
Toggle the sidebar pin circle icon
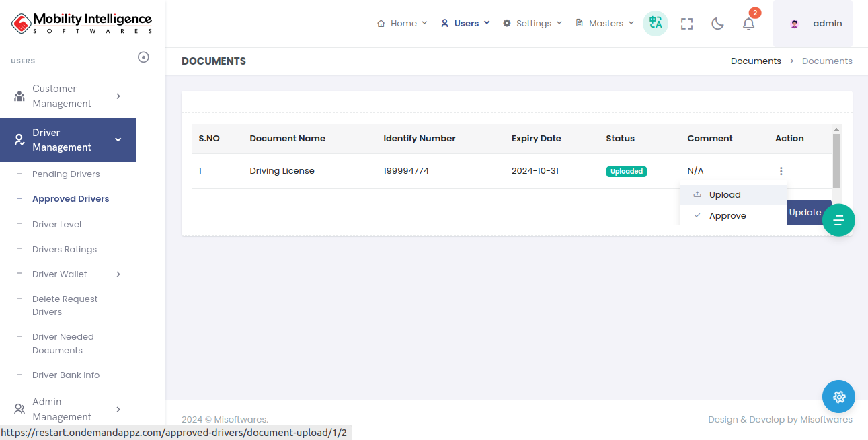[143, 57]
